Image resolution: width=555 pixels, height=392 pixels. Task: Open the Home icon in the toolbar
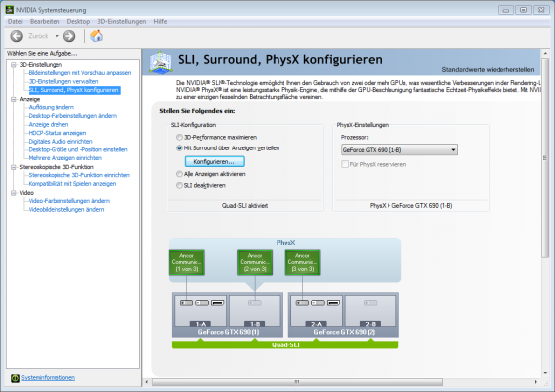(x=96, y=36)
